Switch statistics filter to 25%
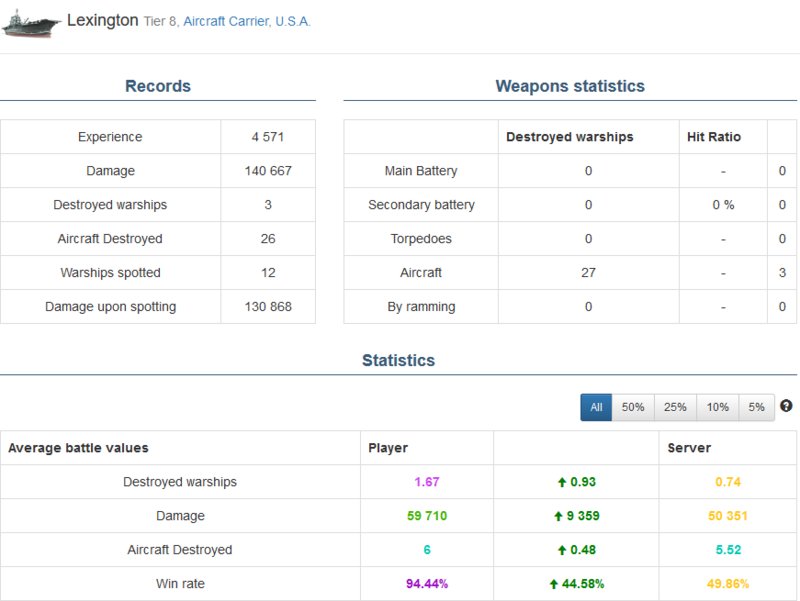 [675, 407]
